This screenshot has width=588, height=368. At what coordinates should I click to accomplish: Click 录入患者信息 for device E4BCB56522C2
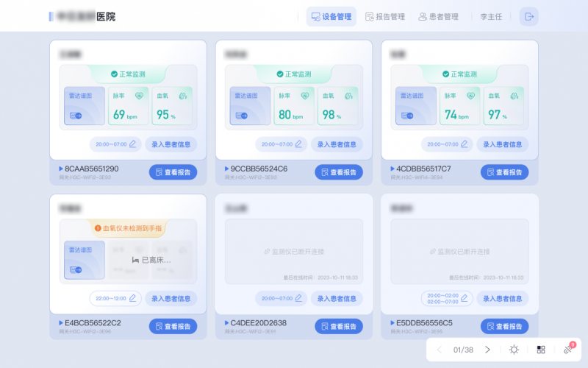pos(171,299)
